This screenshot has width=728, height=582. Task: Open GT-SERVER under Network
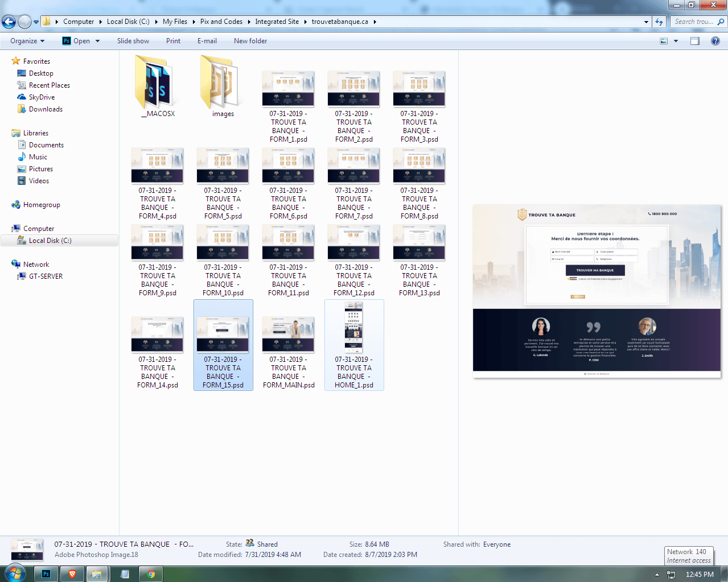[46, 276]
